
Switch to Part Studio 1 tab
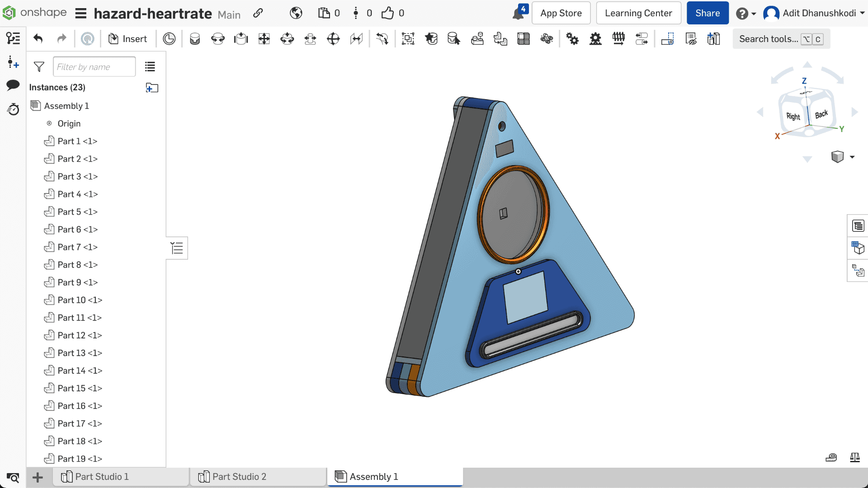click(x=102, y=477)
